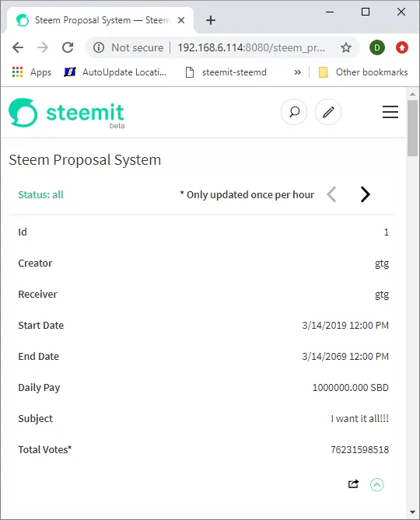Go to next proposals page
420x520 pixels.
pos(365,194)
